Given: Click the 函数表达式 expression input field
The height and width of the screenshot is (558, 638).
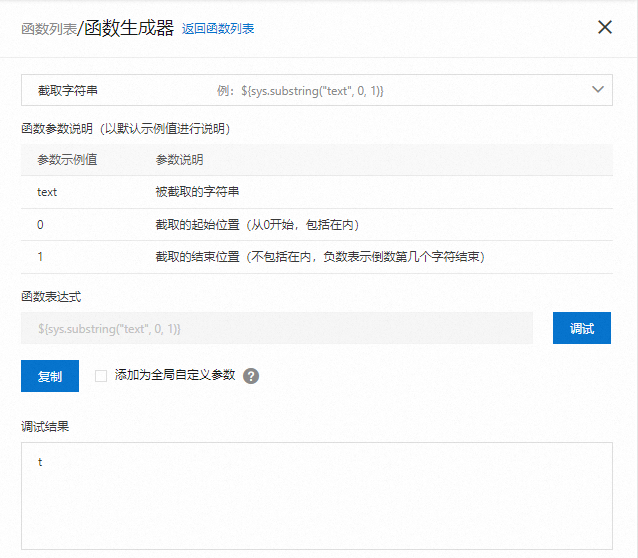Looking at the screenshot, I should pos(277,328).
